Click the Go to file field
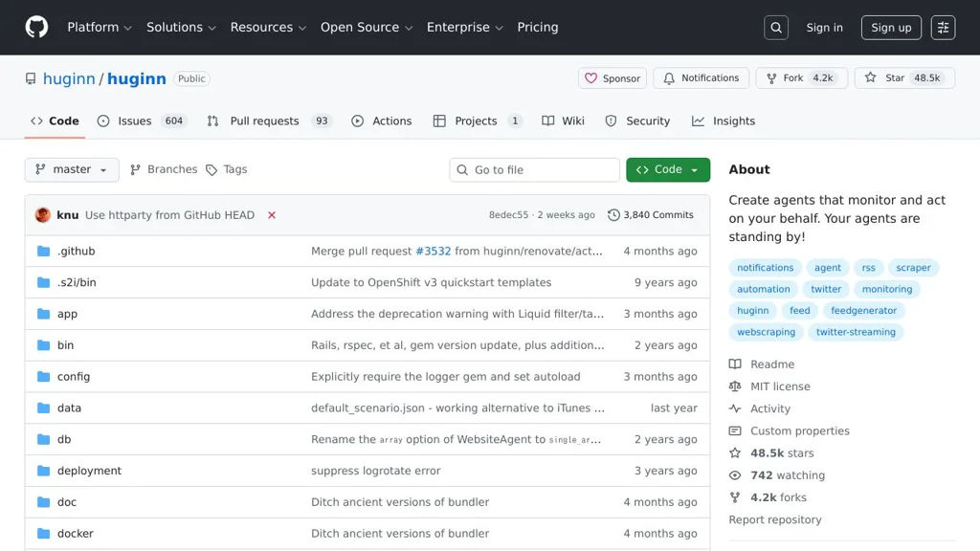Image resolution: width=980 pixels, height=551 pixels. [x=534, y=170]
